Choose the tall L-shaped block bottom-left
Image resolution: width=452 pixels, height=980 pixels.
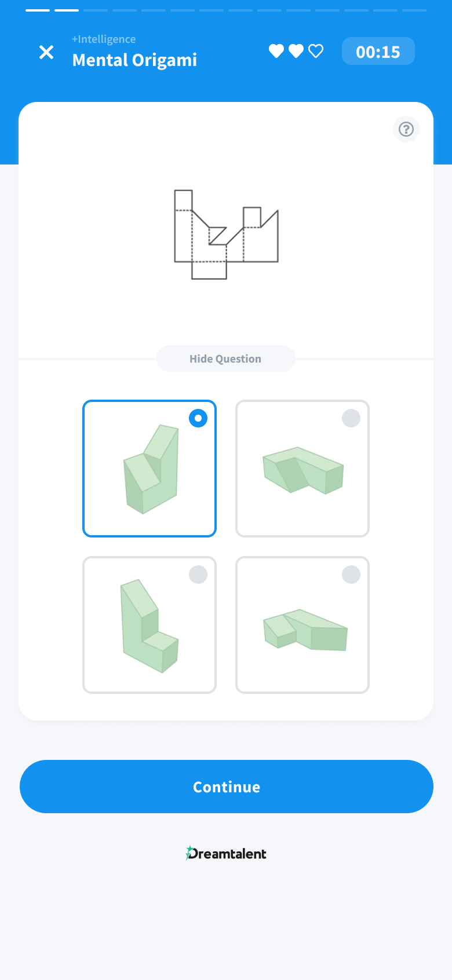(x=149, y=626)
